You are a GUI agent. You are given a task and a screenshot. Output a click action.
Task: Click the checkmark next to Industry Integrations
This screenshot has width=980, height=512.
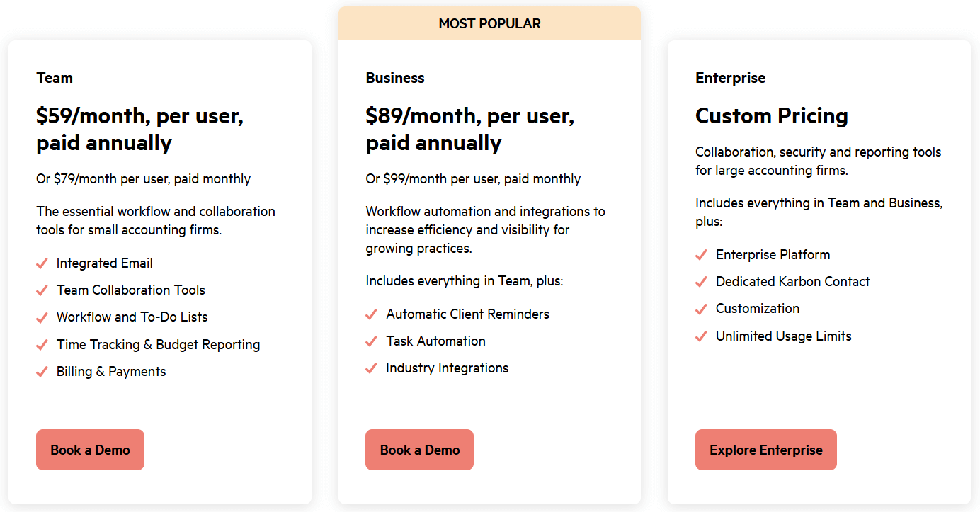point(371,368)
